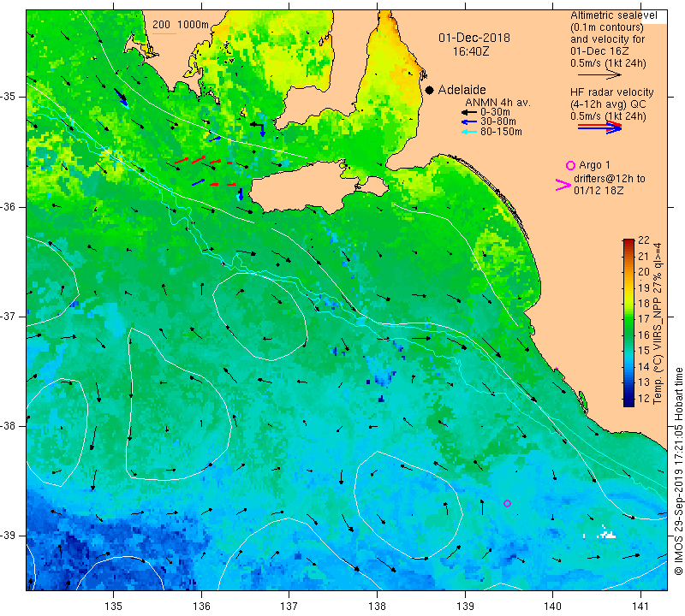Click the black 0-30m ANMN legend arrow

pyautogui.click(x=469, y=112)
